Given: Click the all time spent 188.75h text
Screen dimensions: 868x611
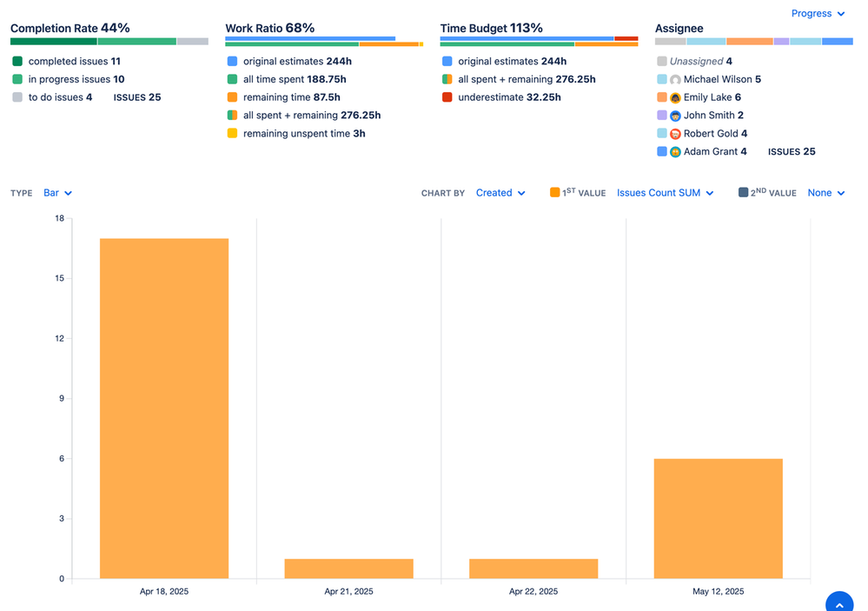Looking at the screenshot, I should pyautogui.click(x=295, y=79).
